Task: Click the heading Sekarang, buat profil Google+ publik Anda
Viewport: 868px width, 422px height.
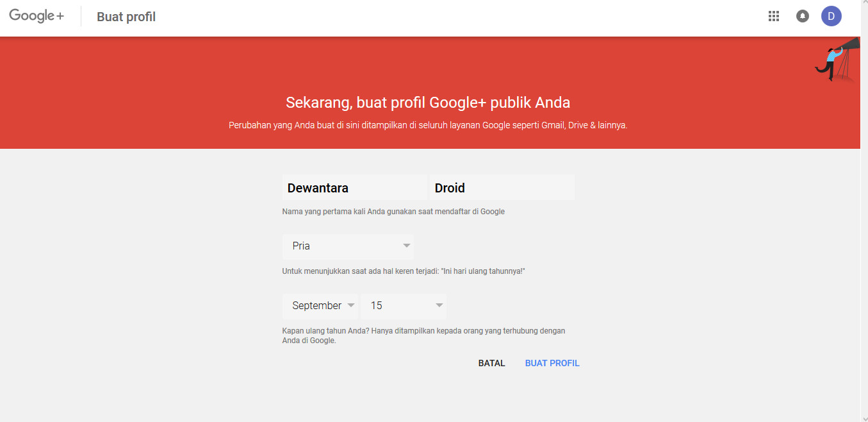Action: pyautogui.click(x=428, y=103)
